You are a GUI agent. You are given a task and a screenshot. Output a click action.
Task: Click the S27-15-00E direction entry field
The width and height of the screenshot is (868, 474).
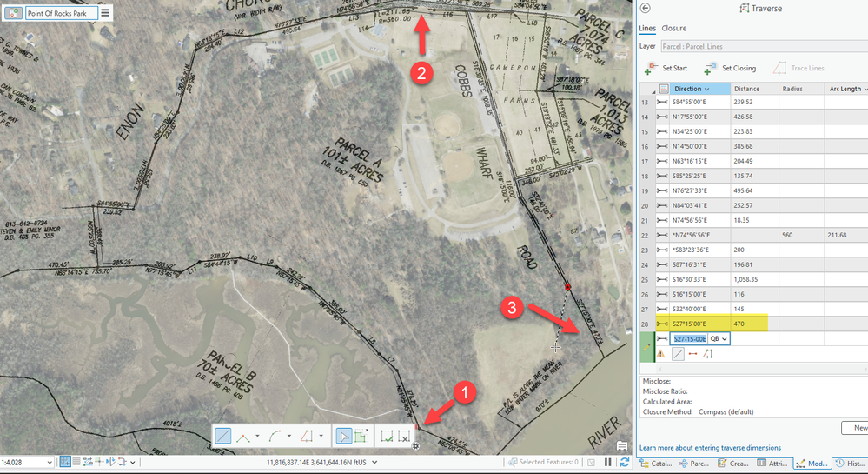pyautogui.click(x=689, y=338)
